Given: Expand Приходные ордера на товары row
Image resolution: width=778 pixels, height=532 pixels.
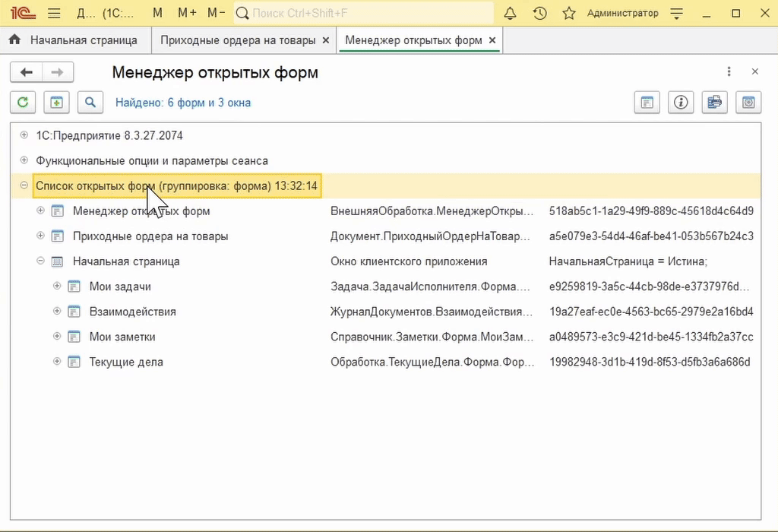Looking at the screenshot, I should 41,236.
